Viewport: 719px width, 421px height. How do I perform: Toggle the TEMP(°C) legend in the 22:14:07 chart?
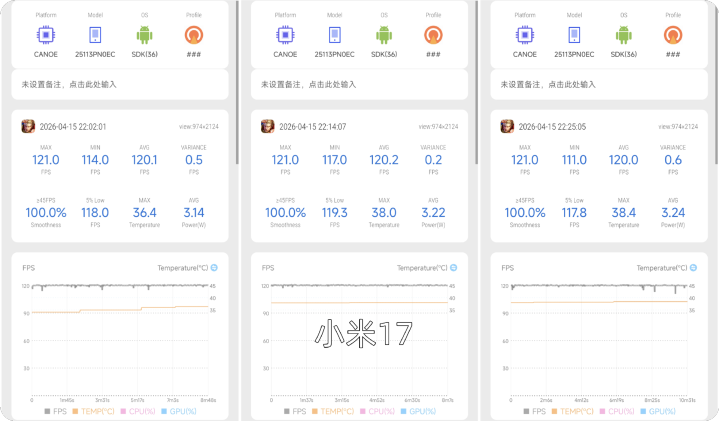tap(333, 411)
